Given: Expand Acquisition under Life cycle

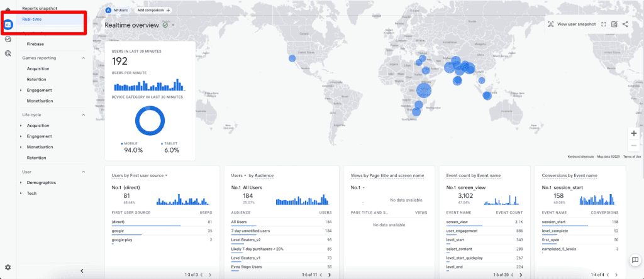Looking at the screenshot, I should [x=21, y=126].
